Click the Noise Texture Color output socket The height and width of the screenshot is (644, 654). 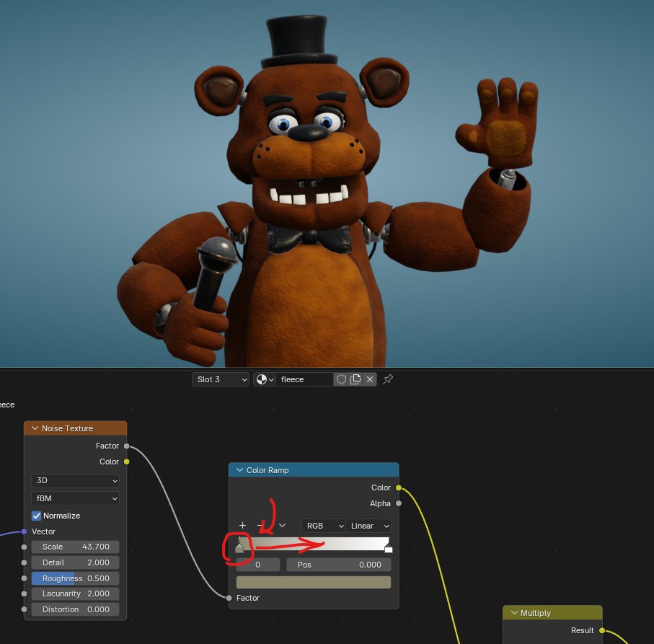(127, 462)
